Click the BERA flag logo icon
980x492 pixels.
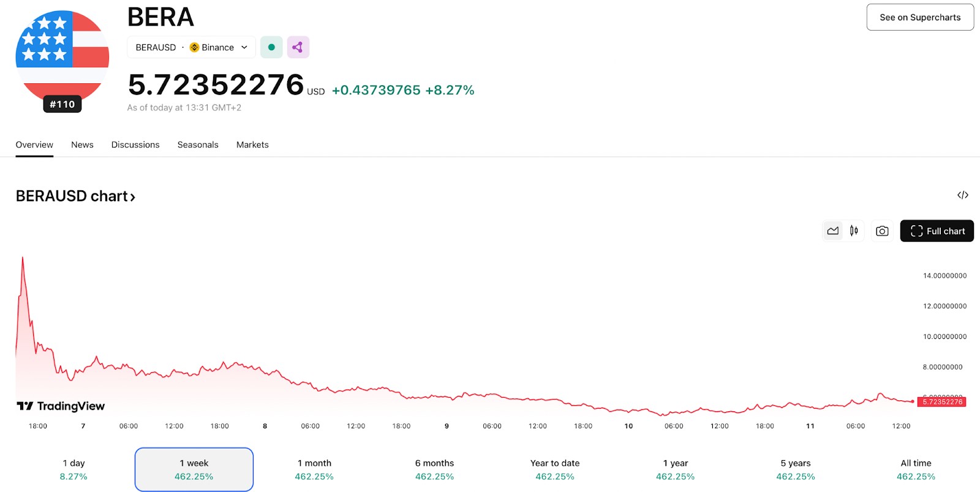click(x=62, y=56)
